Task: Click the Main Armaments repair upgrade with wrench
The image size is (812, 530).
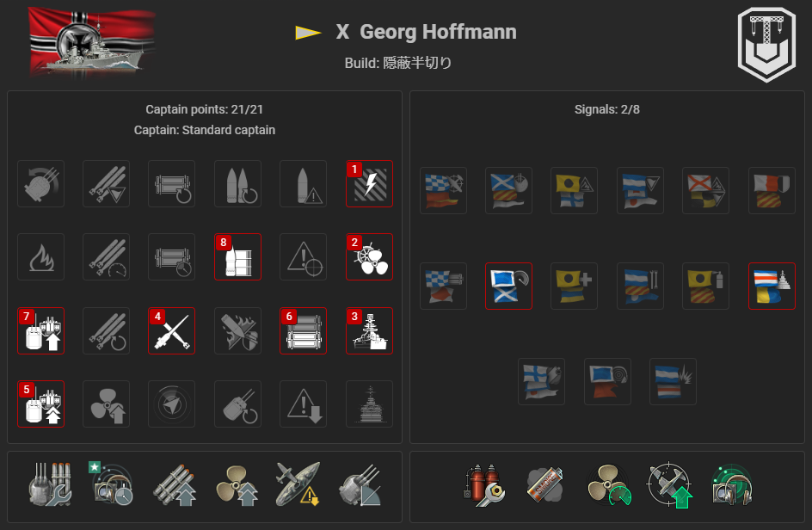Action: click(x=50, y=485)
